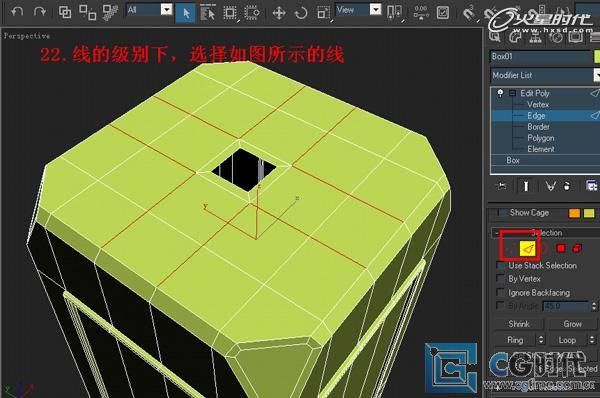Enable the Use Stack Selection checkbox
The height and width of the screenshot is (398, 600).
pos(500,265)
